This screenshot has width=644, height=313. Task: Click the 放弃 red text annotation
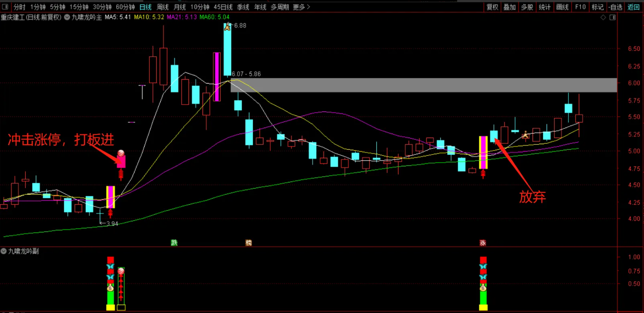[532, 197]
